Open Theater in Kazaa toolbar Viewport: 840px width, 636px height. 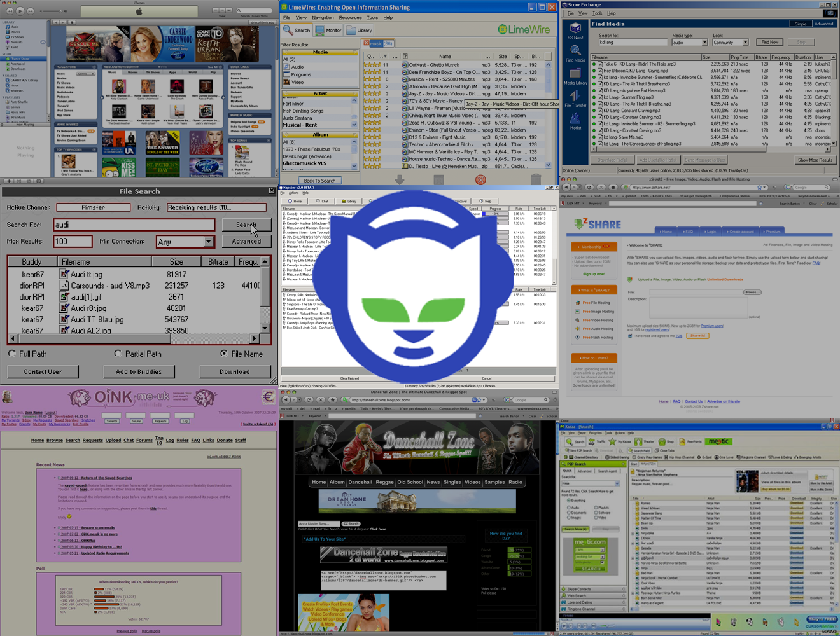point(644,441)
